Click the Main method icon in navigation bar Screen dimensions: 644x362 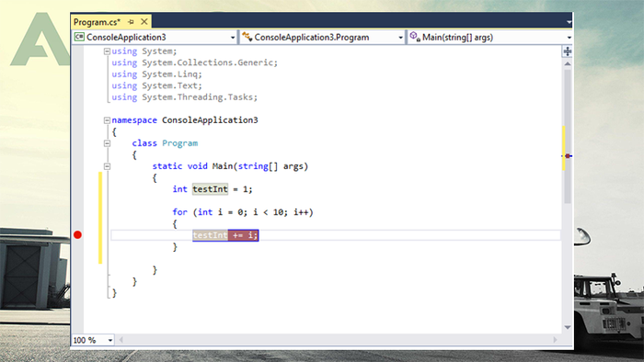click(415, 37)
